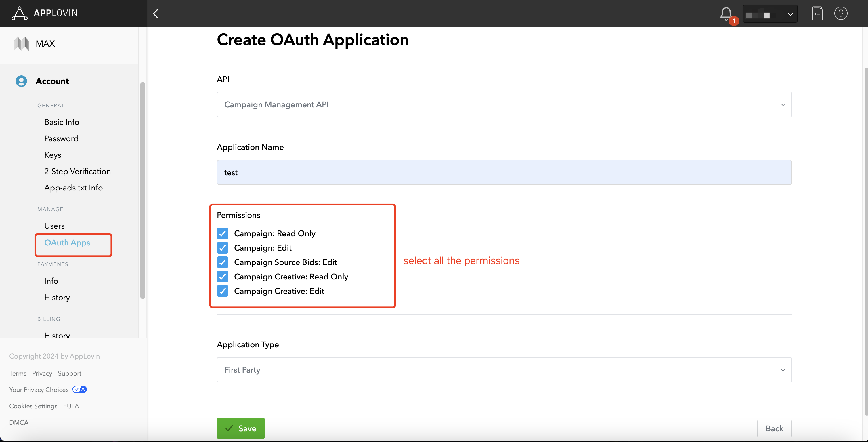
Task: Open the API documentation terminal icon
Action: point(817,14)
